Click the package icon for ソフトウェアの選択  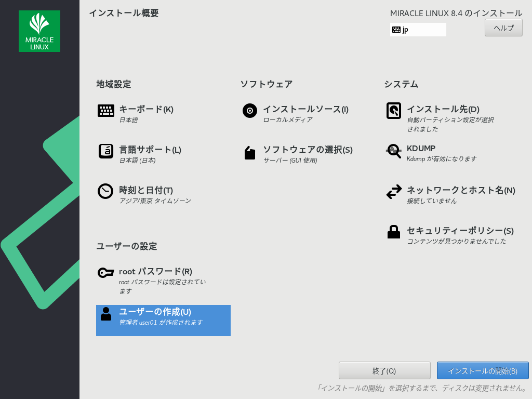250,153
